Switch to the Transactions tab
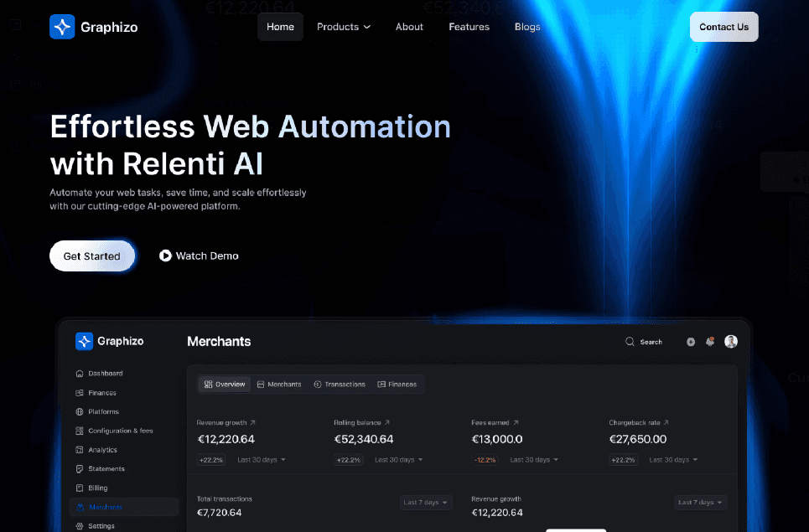 (x=340, y=385)
